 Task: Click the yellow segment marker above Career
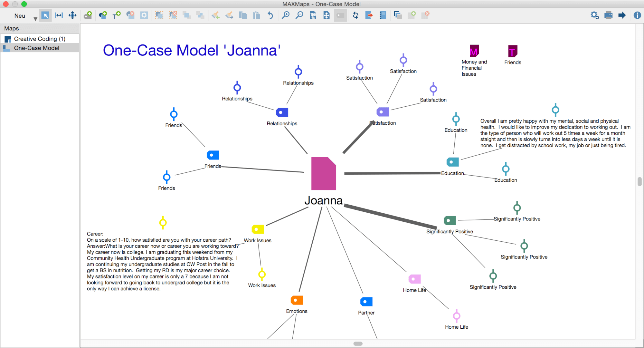(163, 223)
